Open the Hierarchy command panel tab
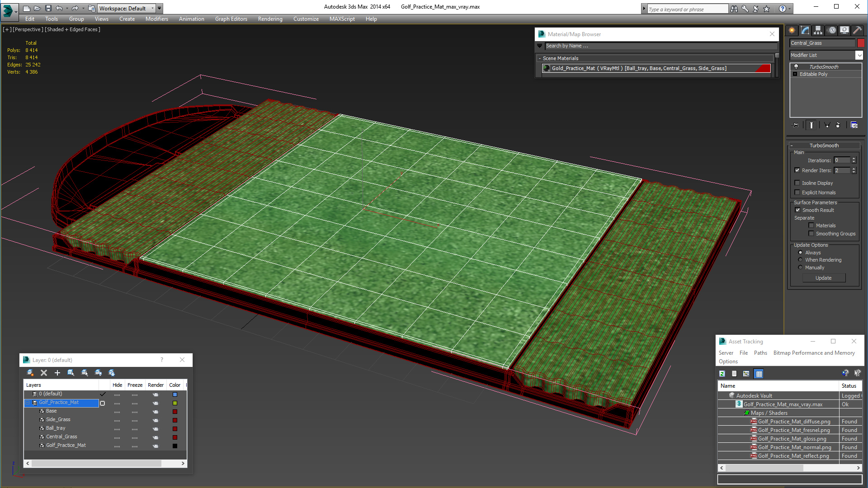Viewport: 868px width, 488px height. click(818, 30)
